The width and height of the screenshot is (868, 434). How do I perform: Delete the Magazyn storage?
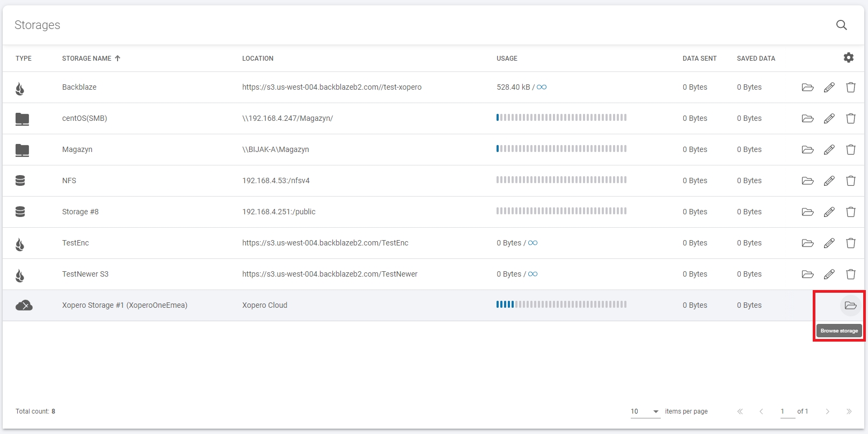(850, 150)
